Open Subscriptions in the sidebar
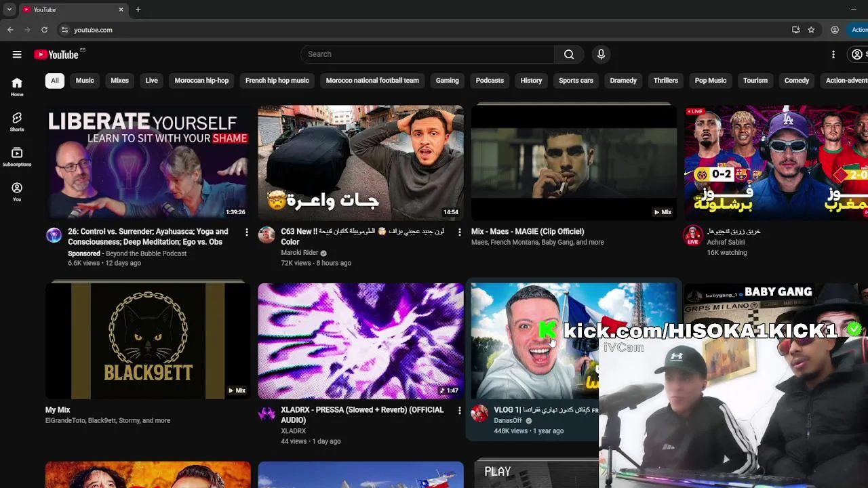 tap(17, 157)
